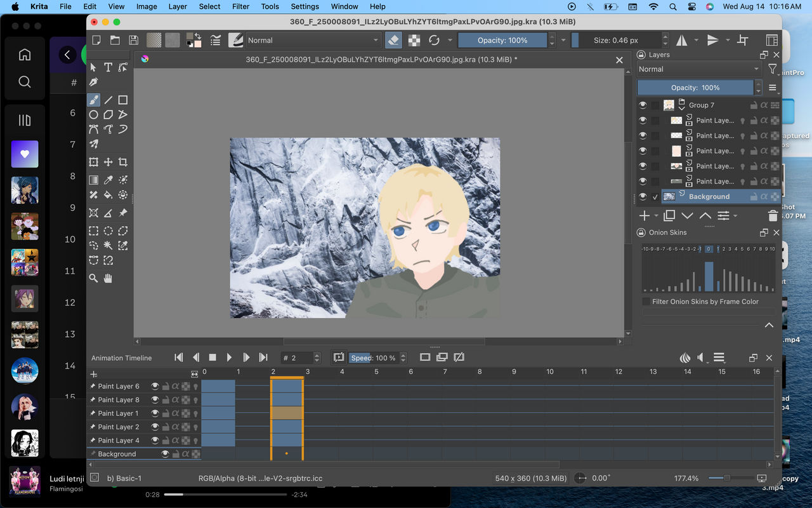Toggle the Background layer selection checkbox
The image size is (812, 508).
655,197
